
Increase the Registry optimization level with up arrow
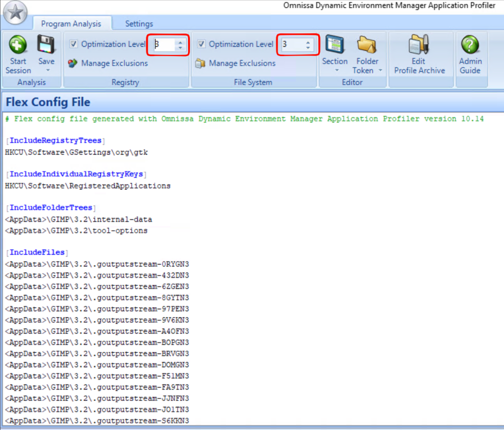[x=180, y=42]
